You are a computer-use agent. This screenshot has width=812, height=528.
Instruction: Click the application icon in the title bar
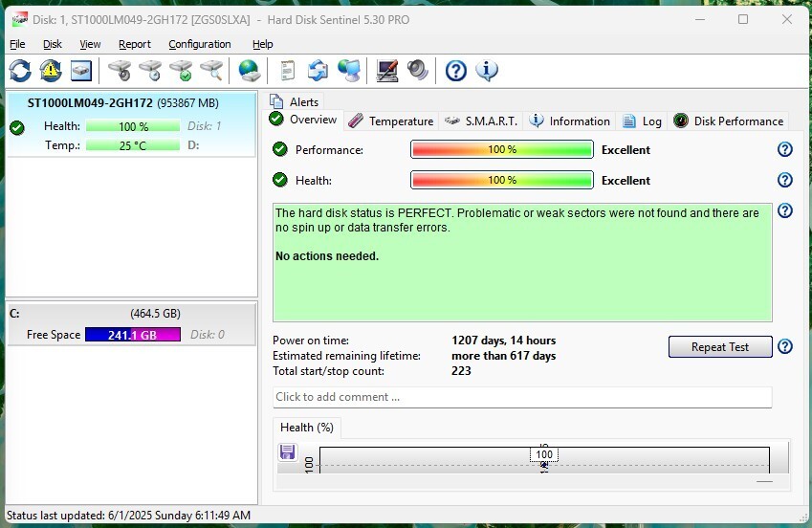point(20,20)
